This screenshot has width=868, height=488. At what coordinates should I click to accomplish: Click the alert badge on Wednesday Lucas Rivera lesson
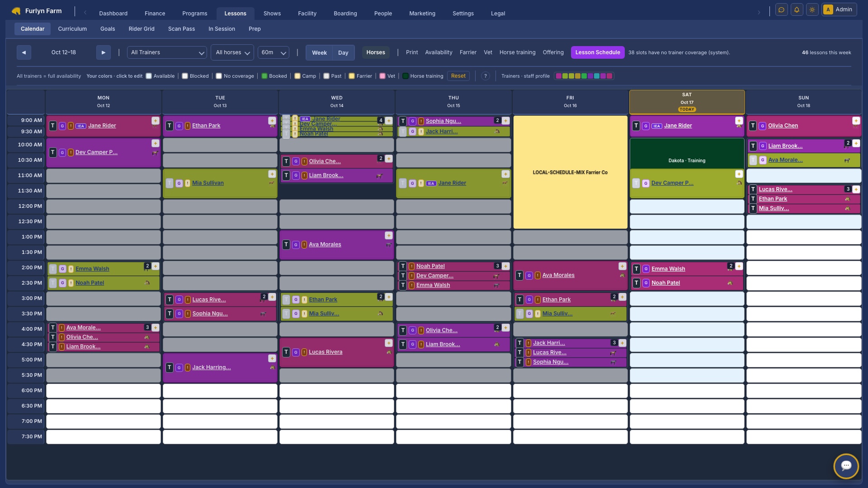(x=304, y=352)
